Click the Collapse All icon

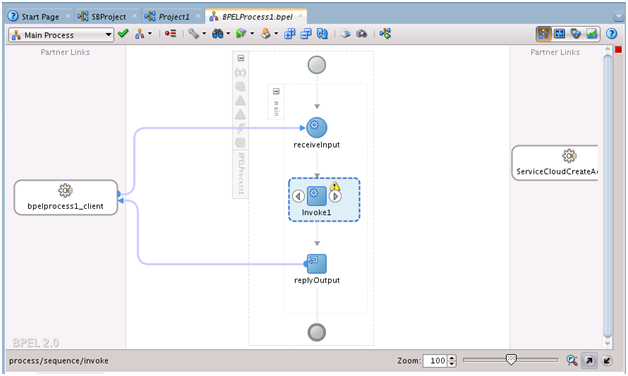[x=306, y=34]
